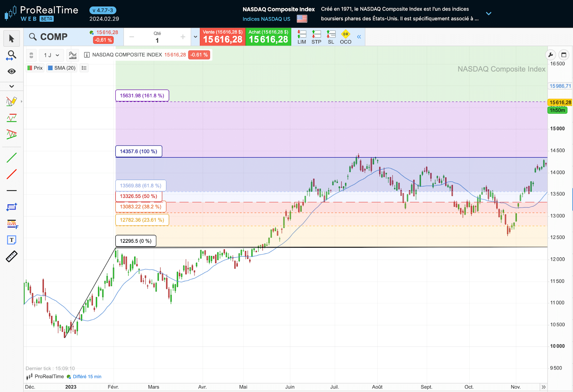Select the horizontal line drawing tool

[x=11, y=190]
